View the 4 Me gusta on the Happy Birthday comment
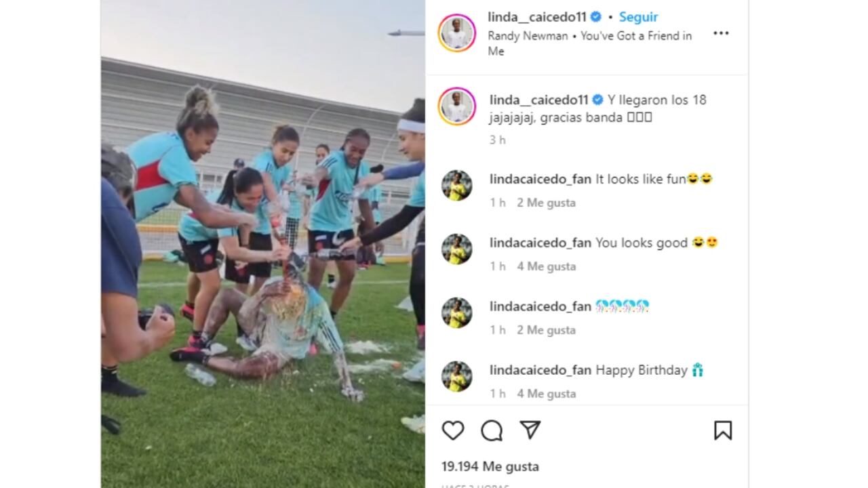868x488 pixels. point(546,394)
